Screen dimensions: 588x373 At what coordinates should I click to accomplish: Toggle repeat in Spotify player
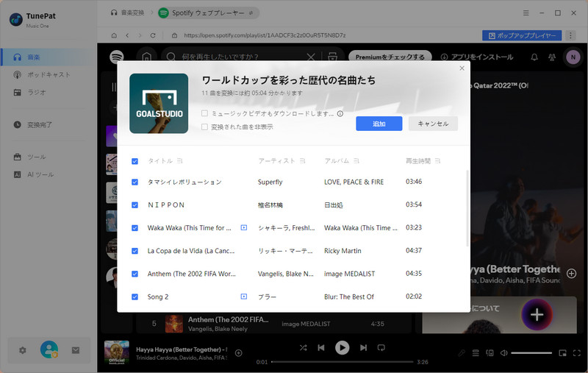381,347
